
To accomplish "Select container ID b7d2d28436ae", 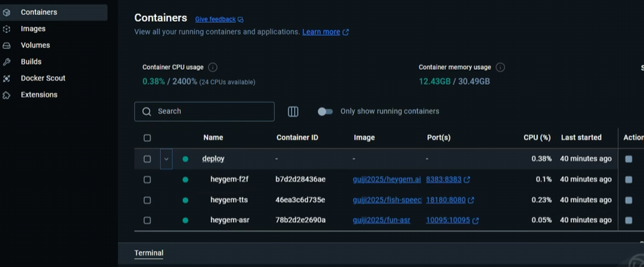I will pos(300,179).
